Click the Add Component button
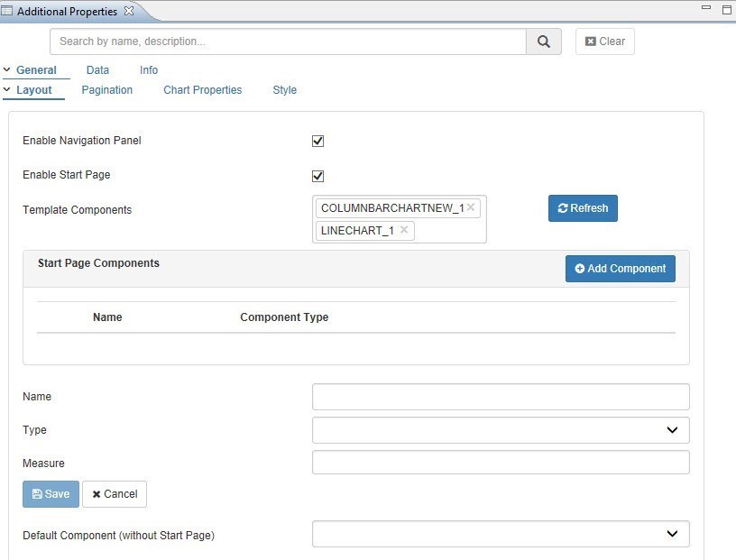The height and width of the screenshot is (560, 736). [x=620, y=269]
